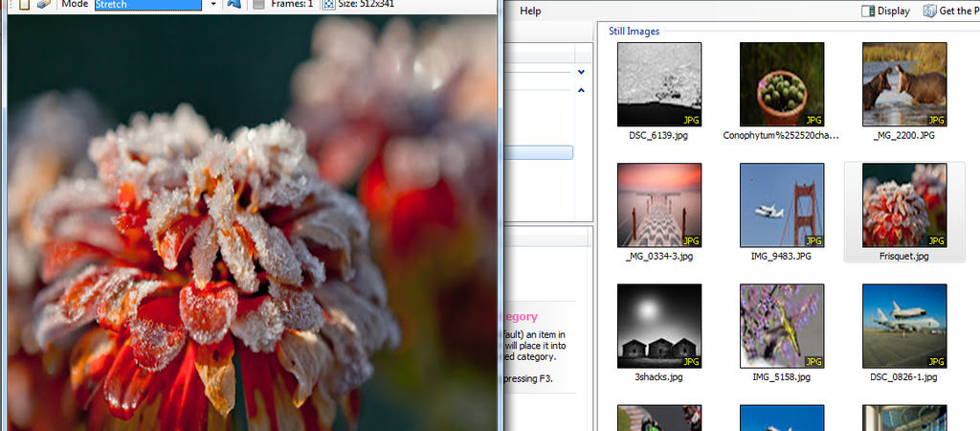Select the Conophytum cactus pot thumbnail

point(781,84)
